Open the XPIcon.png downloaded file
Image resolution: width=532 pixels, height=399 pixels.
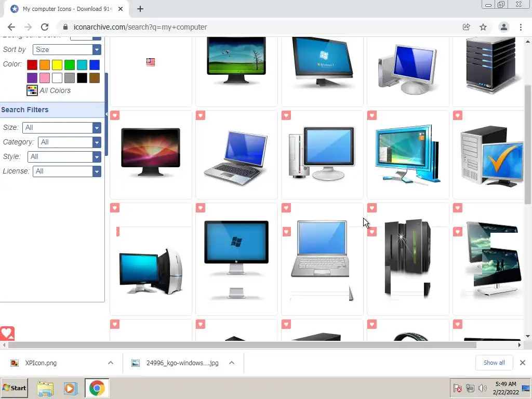tap(41, 363)
